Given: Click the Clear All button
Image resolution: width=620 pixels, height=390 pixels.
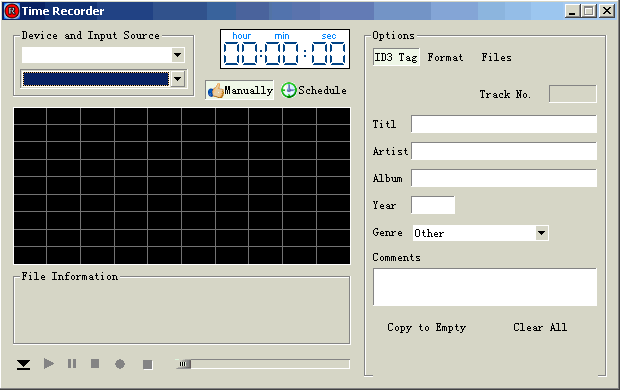Looking at the screenshot, I should pos(540,328).
